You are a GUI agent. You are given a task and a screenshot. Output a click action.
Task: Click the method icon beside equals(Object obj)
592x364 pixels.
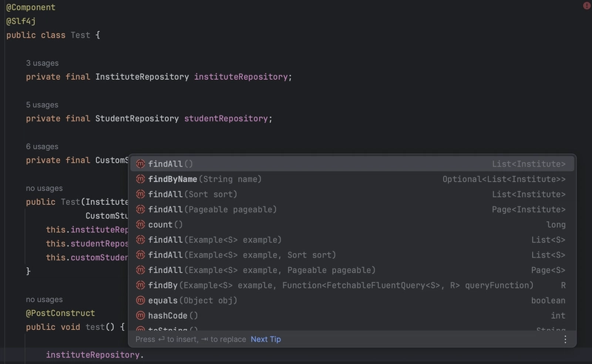(141, 300)
